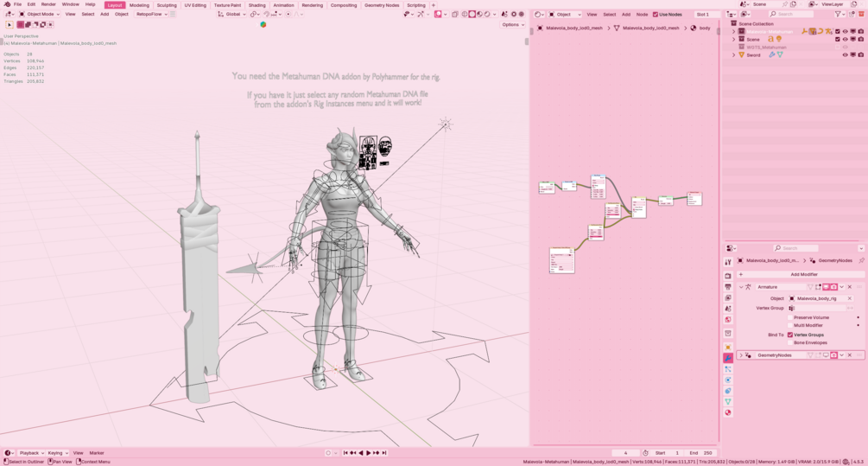Open the World properties tab
868x466 pixels.
coord(728,320)
